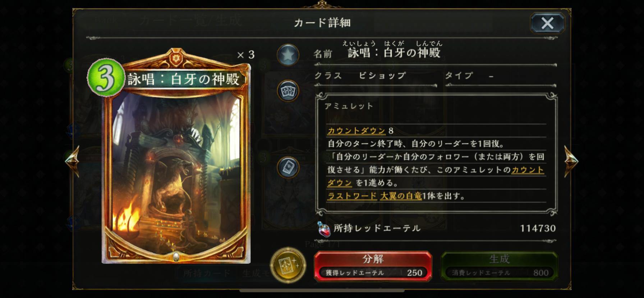Click the green cost 3 orb
Viewport: 644px width, 298px height.
(x=106, y=78)
